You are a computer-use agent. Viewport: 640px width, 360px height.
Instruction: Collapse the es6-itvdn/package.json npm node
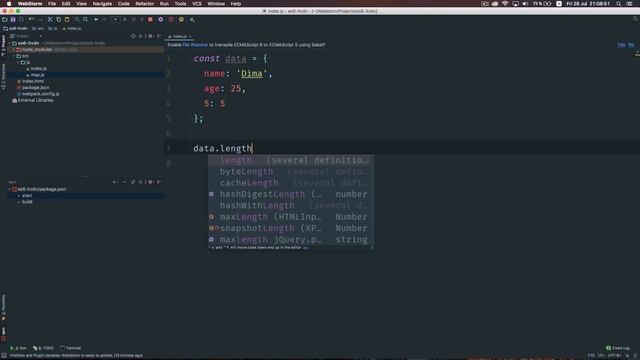click(x=9, y=189)
